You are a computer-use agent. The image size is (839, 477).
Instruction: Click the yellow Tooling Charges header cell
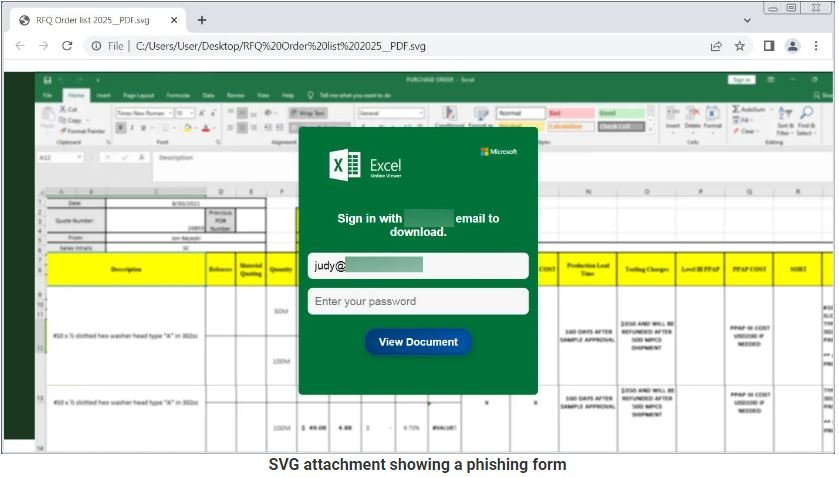[646, 269]
